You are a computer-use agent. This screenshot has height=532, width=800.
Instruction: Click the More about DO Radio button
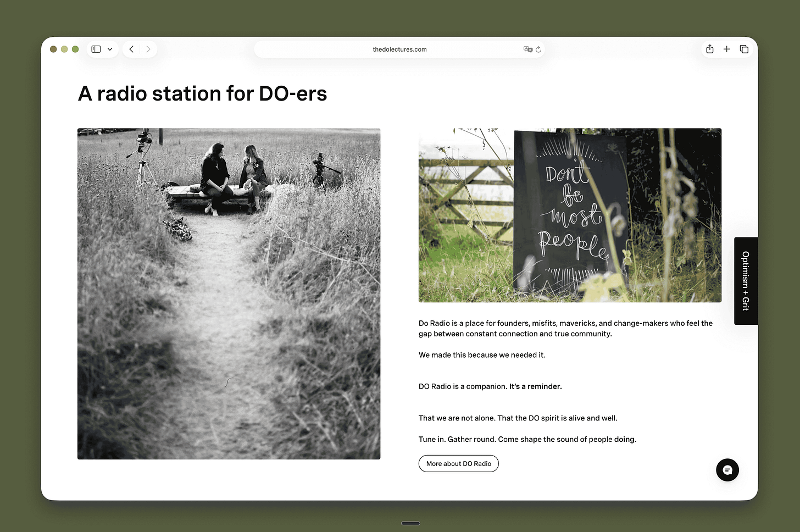point(459,463)
